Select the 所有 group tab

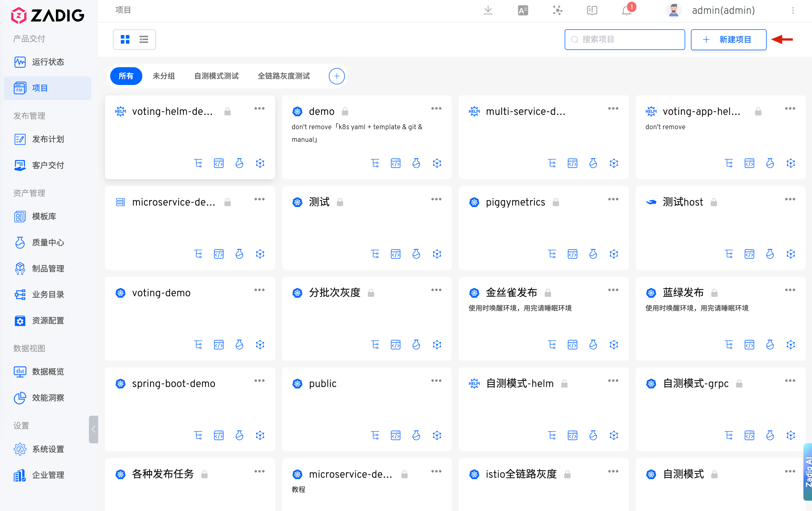126,76
